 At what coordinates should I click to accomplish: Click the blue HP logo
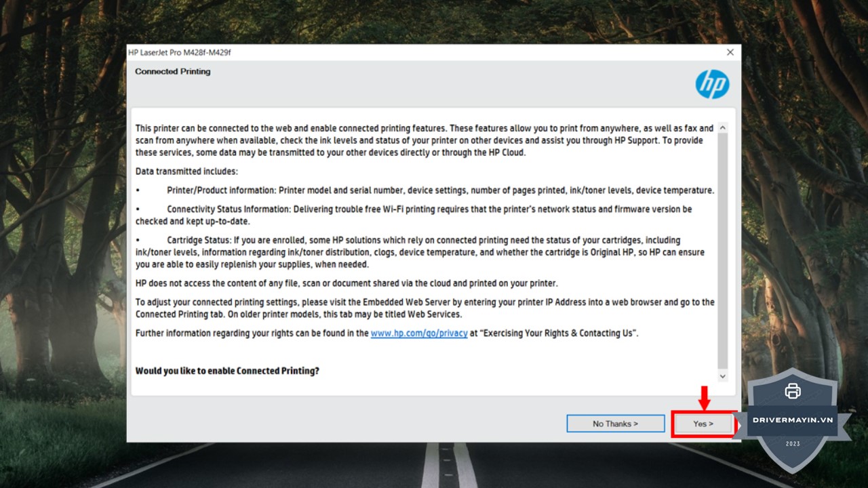(x=711, y=85)
